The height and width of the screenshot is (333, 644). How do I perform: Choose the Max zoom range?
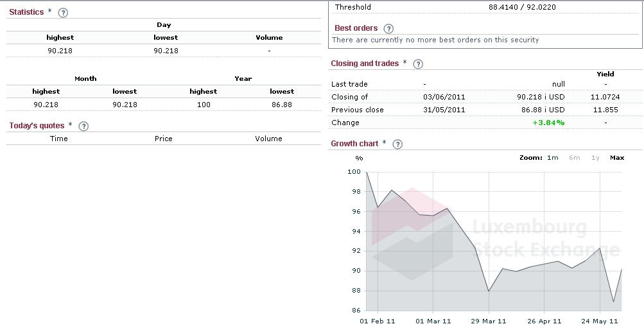[x=617, y=158]
